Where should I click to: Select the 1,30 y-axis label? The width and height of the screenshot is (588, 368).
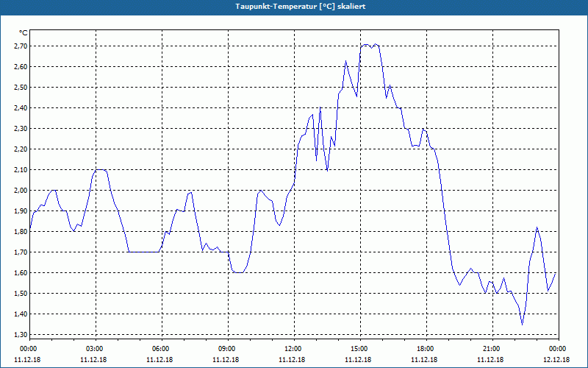[21, 335]
